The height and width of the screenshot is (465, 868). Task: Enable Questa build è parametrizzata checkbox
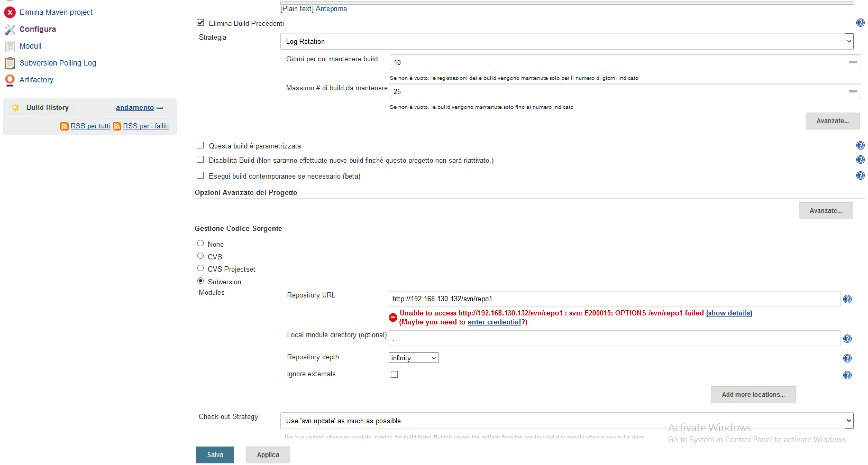(x=200, y=145)
